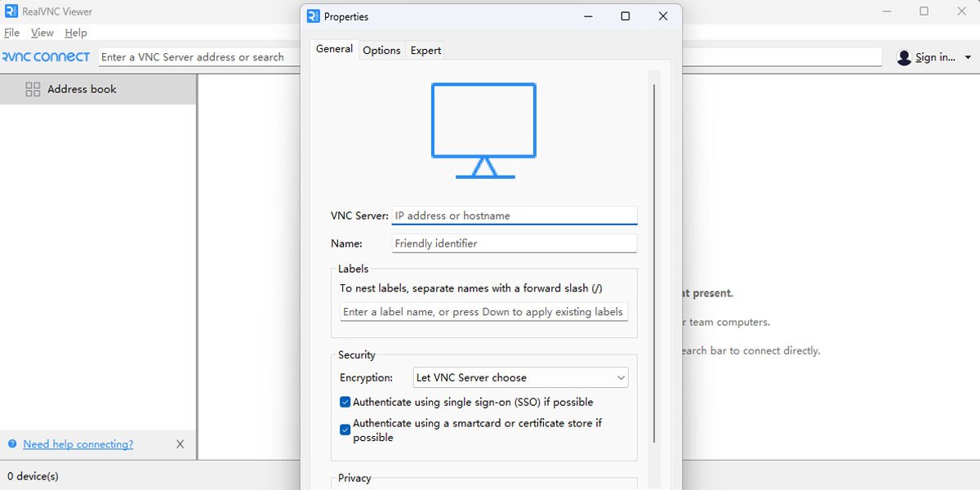Image resolution: width=980 pixels, height=490 pixels.
Task: Click the RealVNC Viewer title bar icon
Action: coord(11,11)
